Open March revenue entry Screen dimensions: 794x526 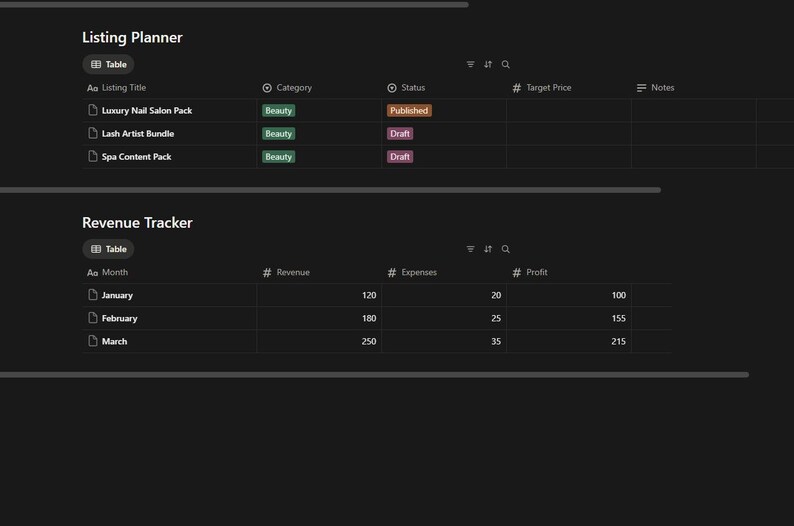(x=114, y=341)
